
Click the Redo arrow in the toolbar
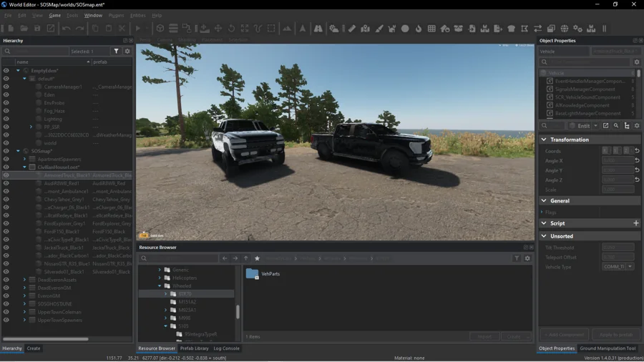pyautogui.click(x=79, y=29)
